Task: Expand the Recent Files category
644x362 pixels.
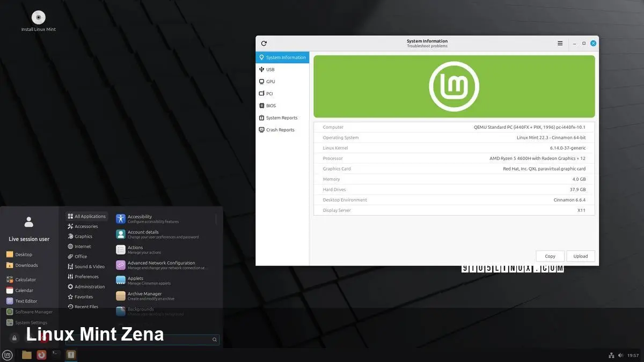Action: (86, 306)
